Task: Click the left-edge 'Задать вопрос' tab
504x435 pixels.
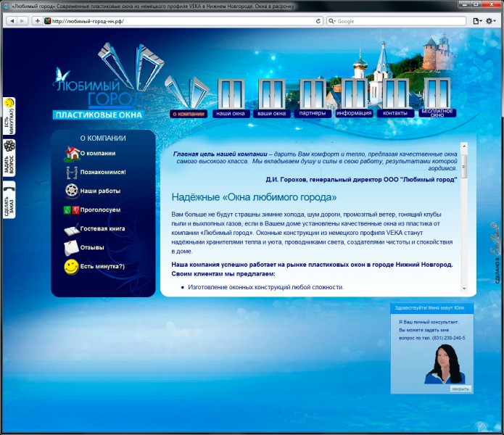Action: [x=9, y=158]
